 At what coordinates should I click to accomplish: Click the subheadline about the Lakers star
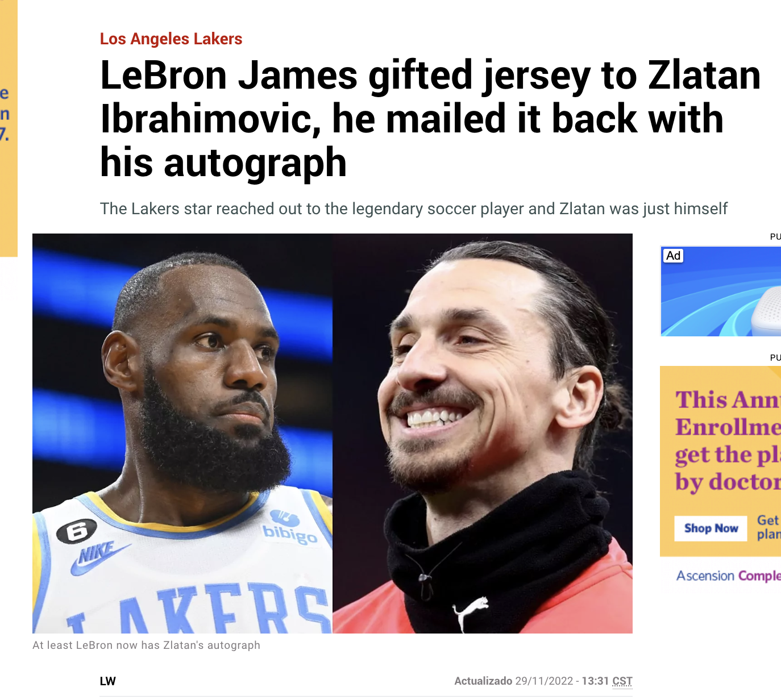414,209
